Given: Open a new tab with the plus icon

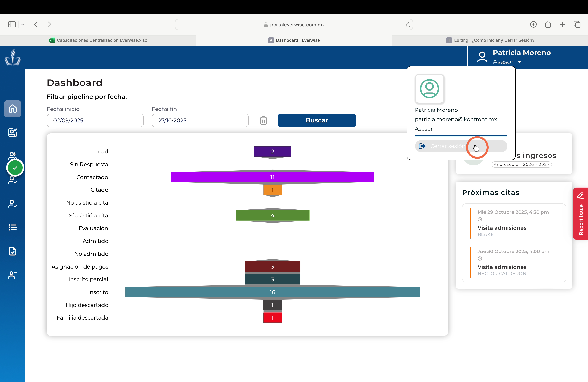Looking at the screenshot, I should (562, 24).
